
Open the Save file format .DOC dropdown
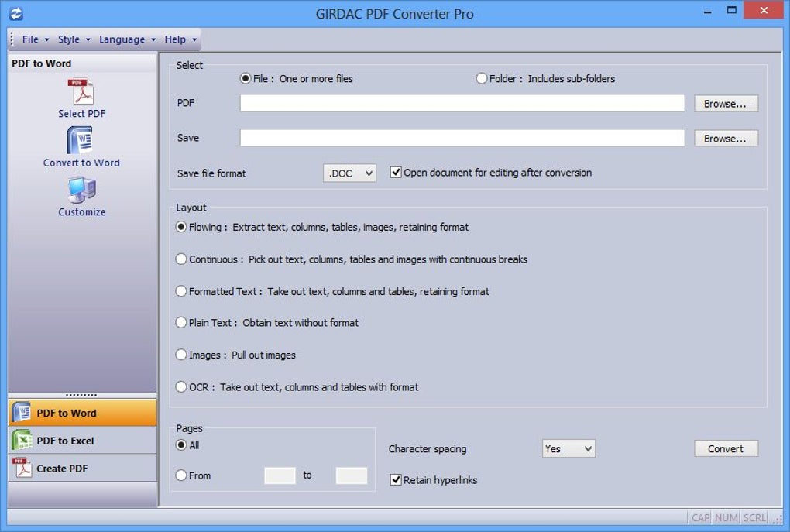(x=349, y=173)
